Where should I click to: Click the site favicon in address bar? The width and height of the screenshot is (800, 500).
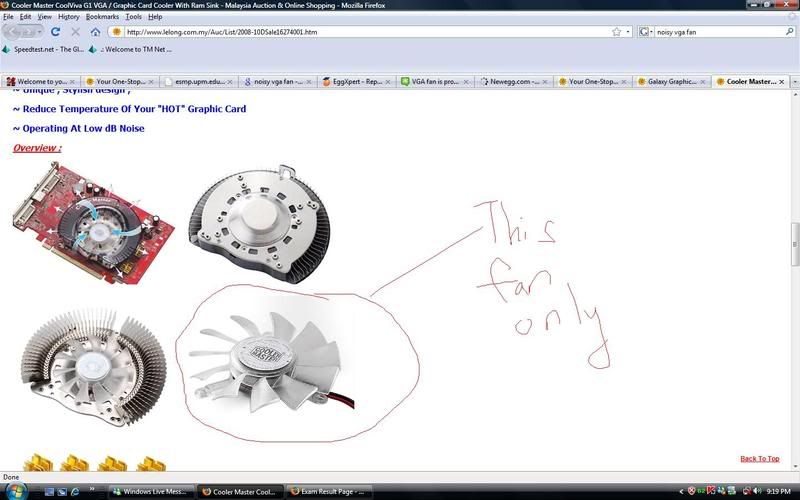[x=116, y=32]
